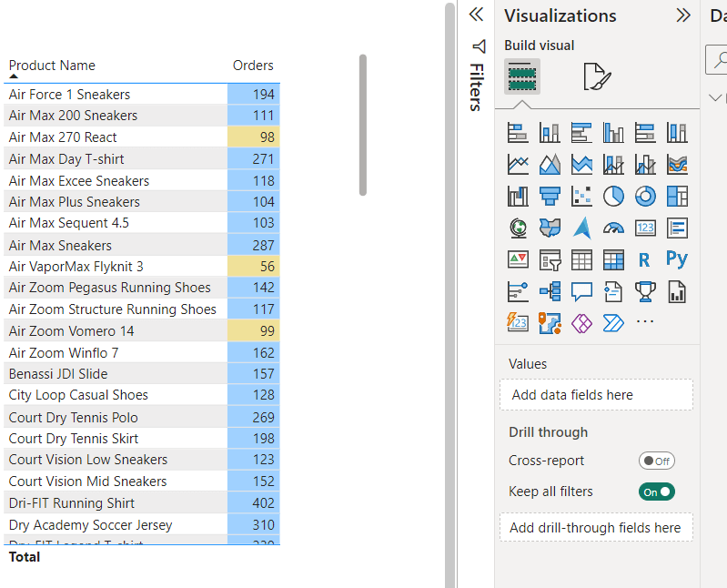
Task: Select the clustered column chart visual
Action: coord(613,133)
